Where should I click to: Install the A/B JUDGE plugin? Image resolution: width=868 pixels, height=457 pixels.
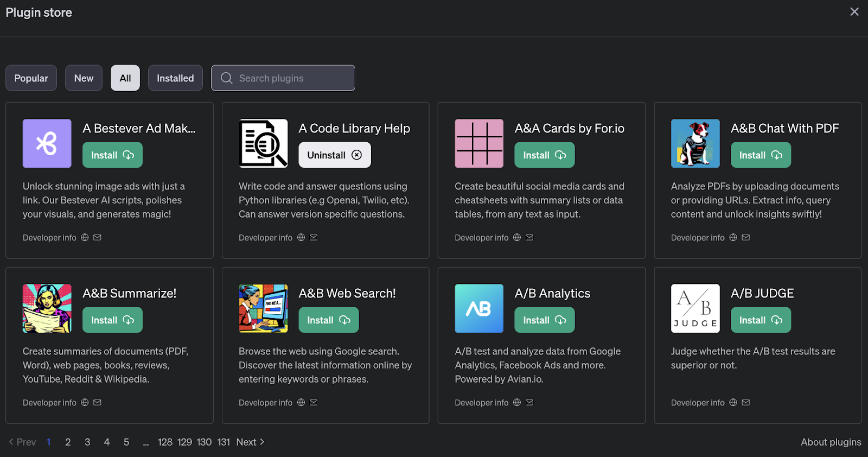coord(761,320)
